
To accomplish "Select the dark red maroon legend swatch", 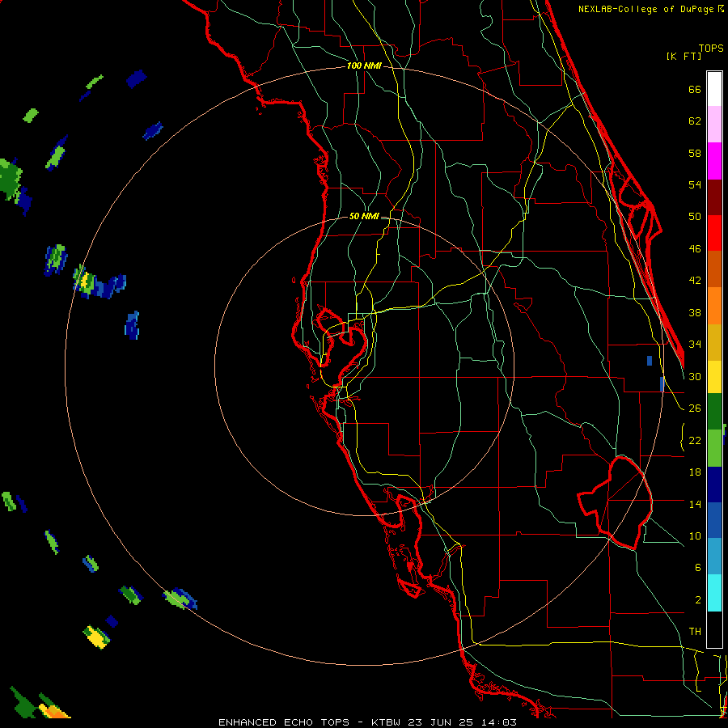I will 714,197.
